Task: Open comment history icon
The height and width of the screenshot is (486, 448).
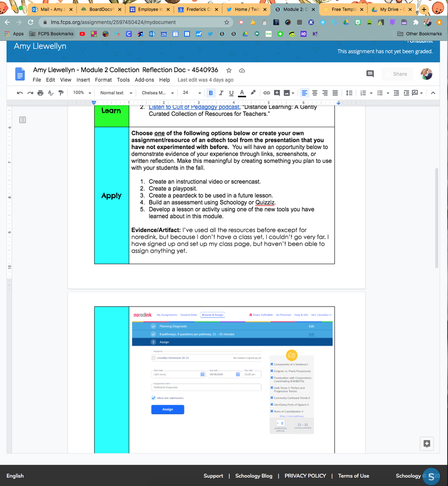Action: (x=370, y=74)
